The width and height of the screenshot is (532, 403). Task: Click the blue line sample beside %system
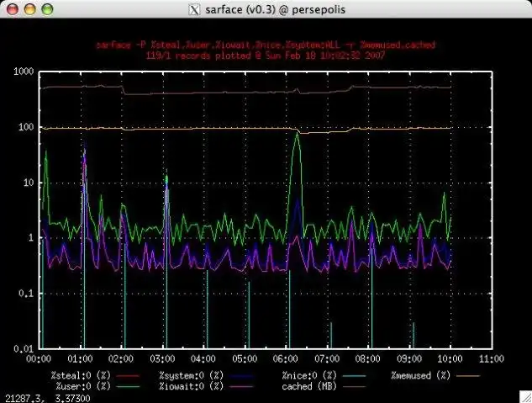(241, 376)
